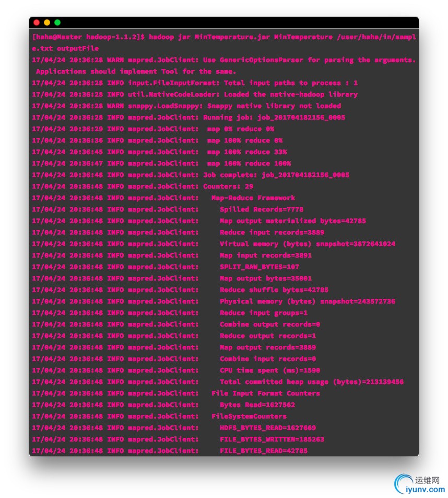The width and height of the screenshot is (448, 498).
Task: Click the 'FileSystemCounters' heading line
Action: 159,416
